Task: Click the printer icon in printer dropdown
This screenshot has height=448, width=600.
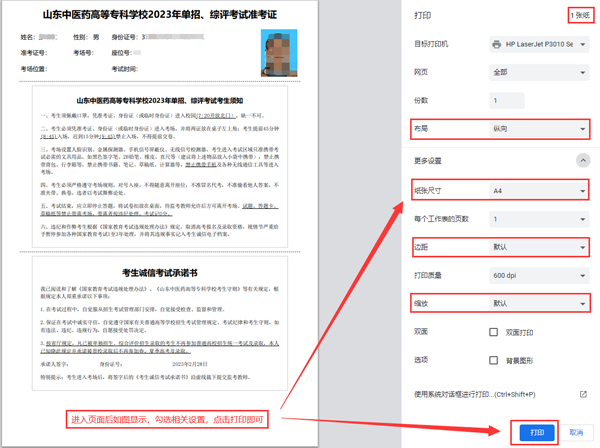Action: (497, 44)
